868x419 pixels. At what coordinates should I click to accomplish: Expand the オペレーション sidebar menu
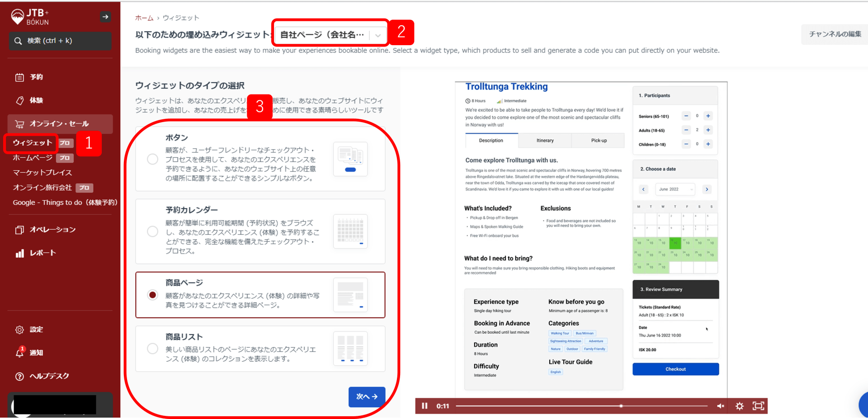[x=52, y=230]
